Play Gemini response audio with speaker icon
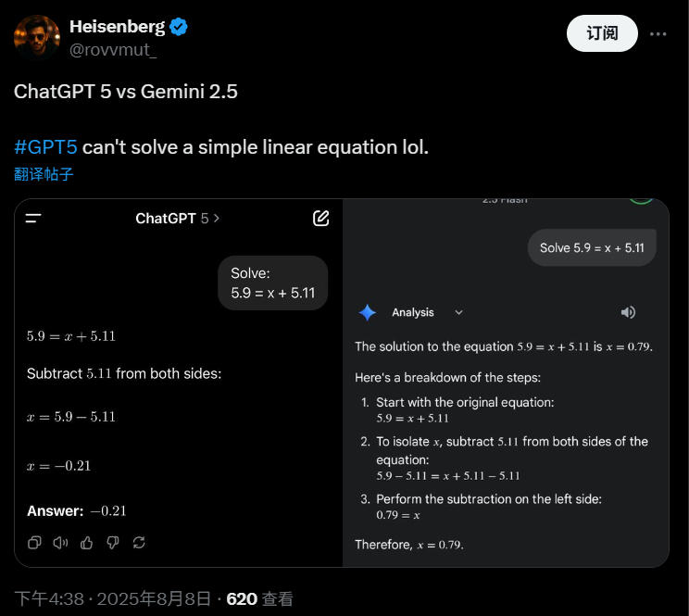 [x=628, y=313]
